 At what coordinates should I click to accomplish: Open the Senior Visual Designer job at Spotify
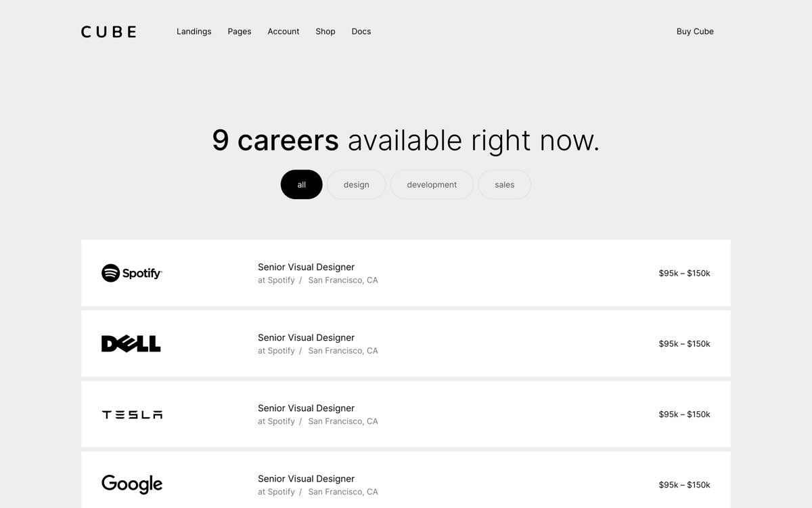point(306,267)
